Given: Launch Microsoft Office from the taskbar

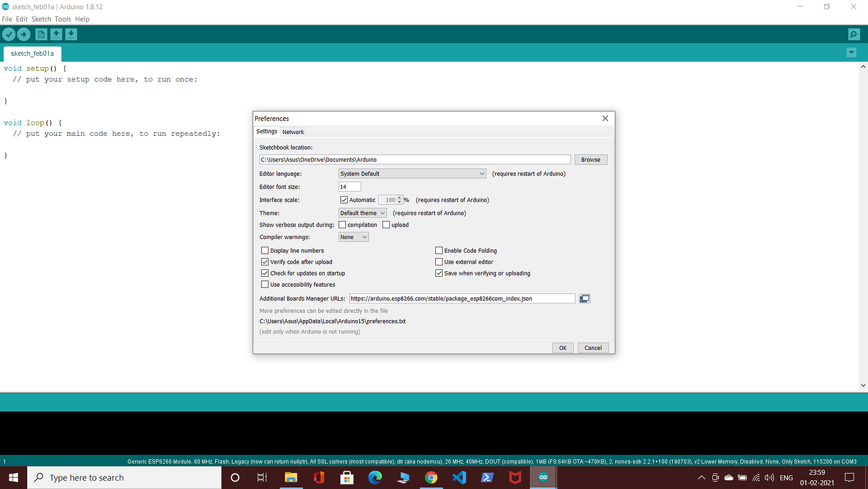Looking at the screenshot, I should click(x=319, y=477).
